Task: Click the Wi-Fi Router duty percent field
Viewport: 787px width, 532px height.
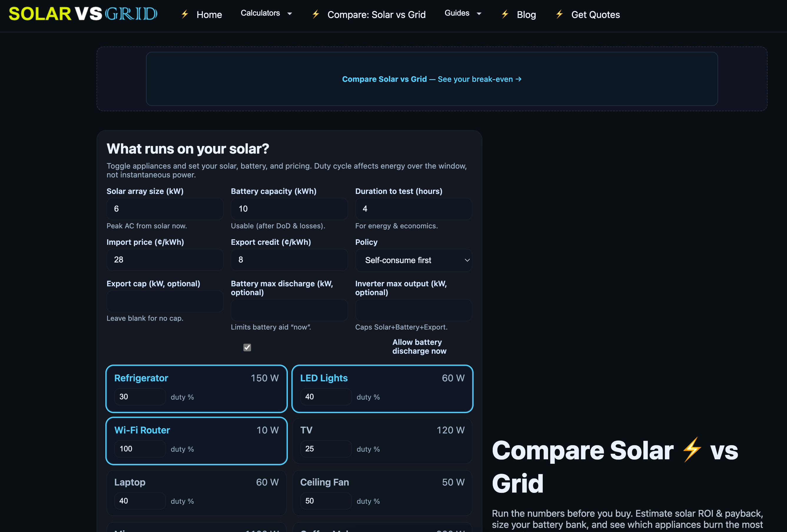Action: (140, 449)
